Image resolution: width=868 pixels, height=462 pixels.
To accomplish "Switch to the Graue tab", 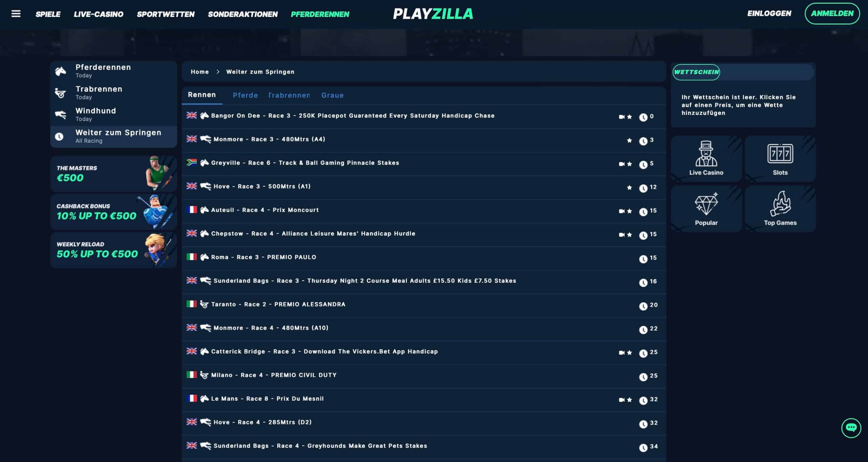I will pyautogui.click(x=332, y=95).
